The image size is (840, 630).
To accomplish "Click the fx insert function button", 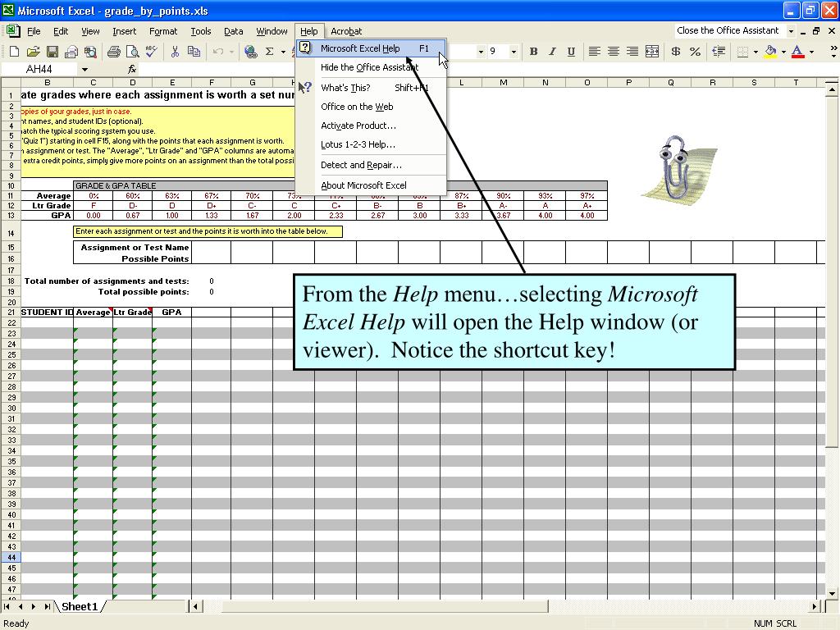I will tap(132, 69).
